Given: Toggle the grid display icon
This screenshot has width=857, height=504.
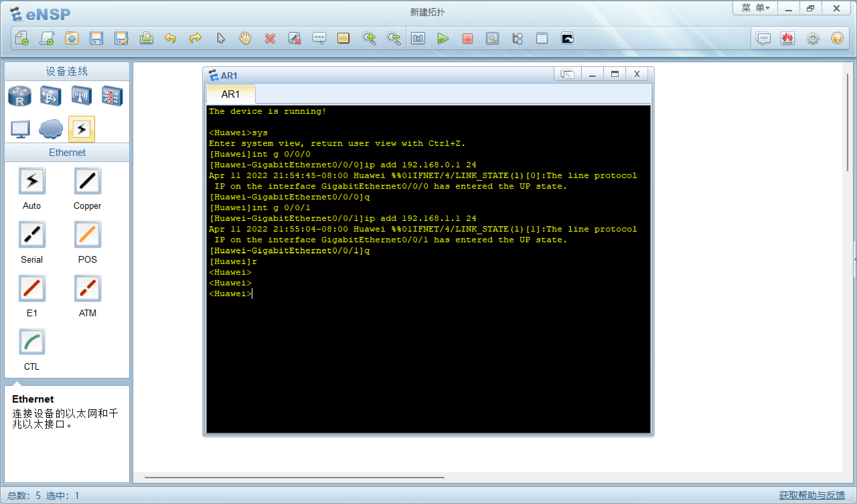Looking at the screenshot, I should [x=542, y=38].
